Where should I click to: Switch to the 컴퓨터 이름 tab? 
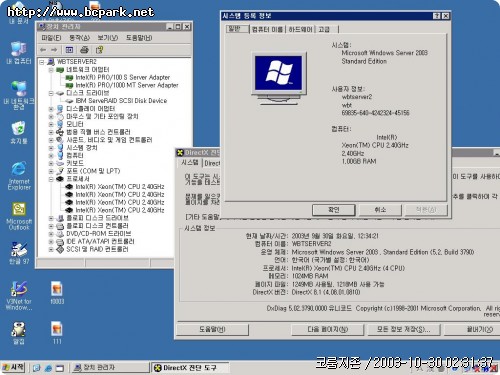tap(267, 29)
